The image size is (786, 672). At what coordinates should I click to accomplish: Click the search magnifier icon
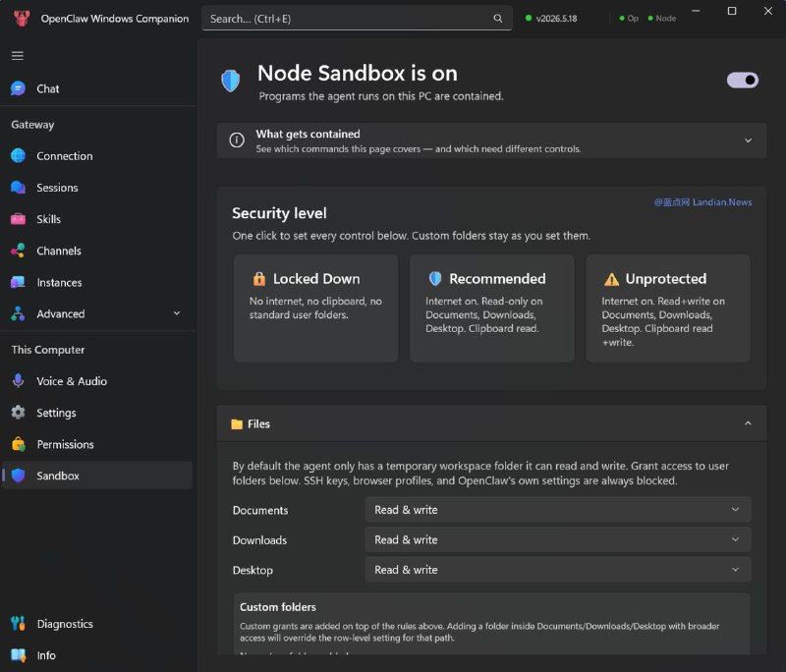[498, 19]
